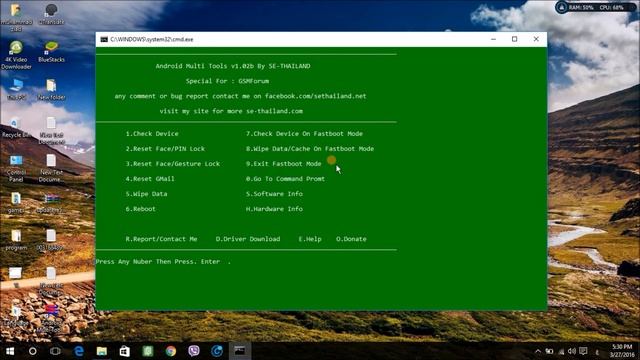Click the "5.Wipe Data" line
This screenshot has height=360, width=640.
[x=146, y=194]
